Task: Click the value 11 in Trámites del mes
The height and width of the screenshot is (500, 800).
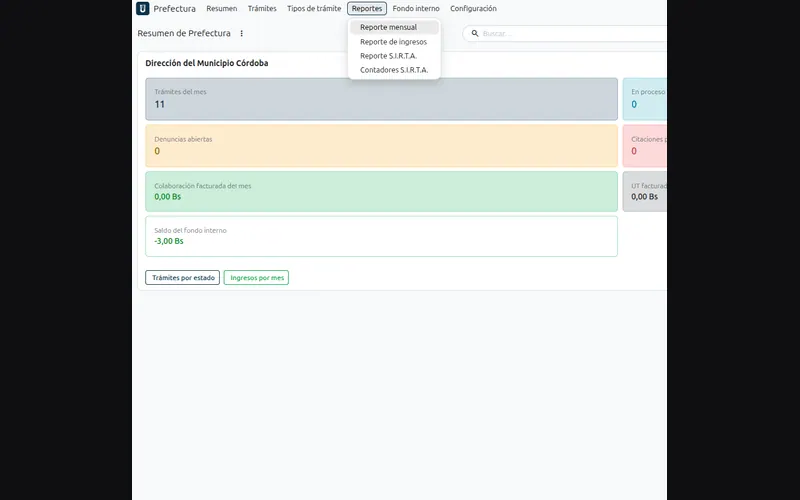Action: 160,105
